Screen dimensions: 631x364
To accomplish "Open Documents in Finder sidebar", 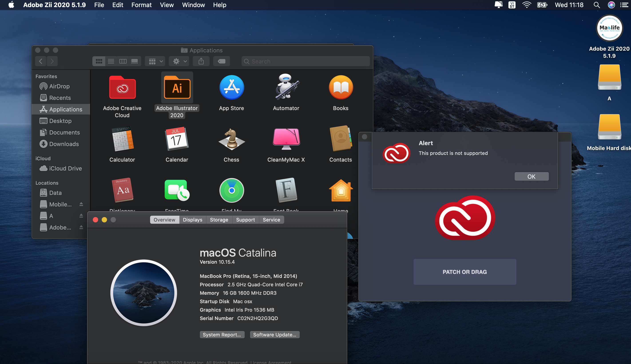I will click(61, 132).
